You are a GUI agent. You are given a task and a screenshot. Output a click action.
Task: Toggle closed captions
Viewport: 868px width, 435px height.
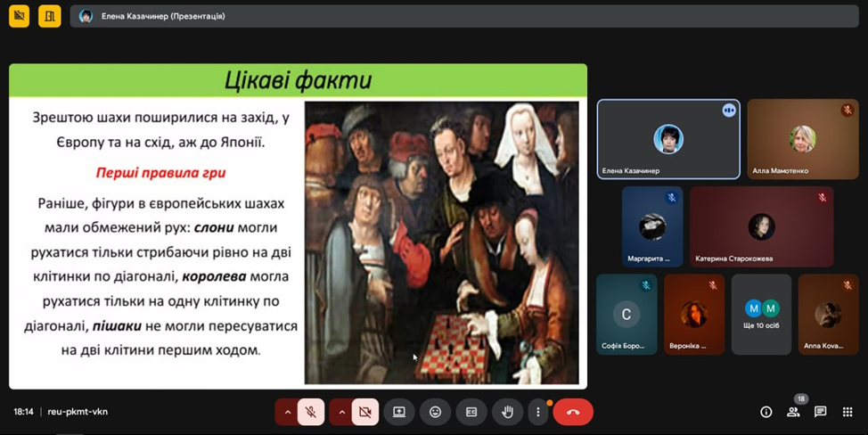(471, 412)
